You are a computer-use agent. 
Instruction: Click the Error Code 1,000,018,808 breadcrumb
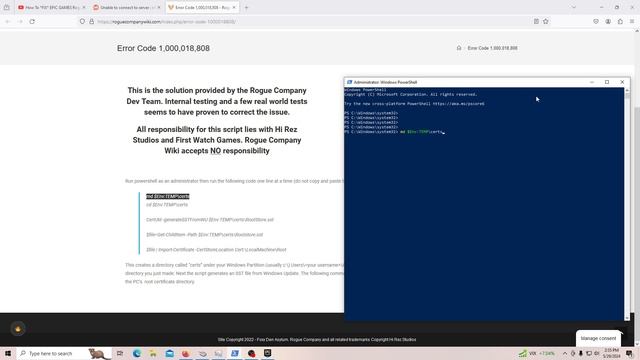(493, 48)
